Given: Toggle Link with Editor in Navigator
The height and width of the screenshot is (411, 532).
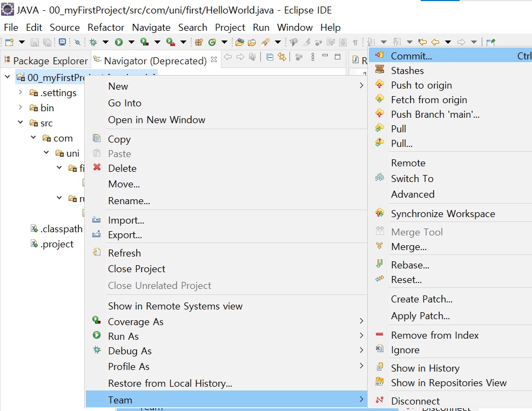Looking at the screenshot, I should (281, 57).
